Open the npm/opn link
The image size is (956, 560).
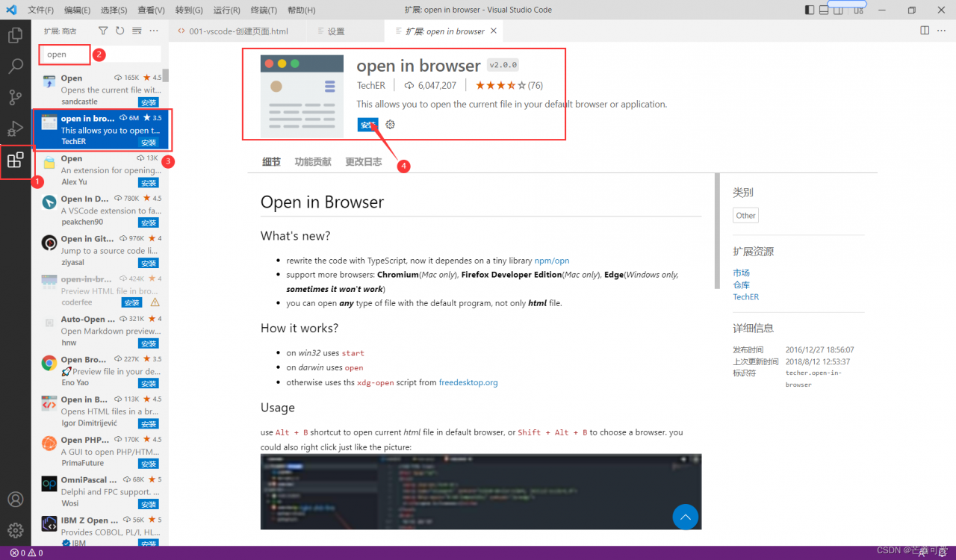tap(552, 261)
